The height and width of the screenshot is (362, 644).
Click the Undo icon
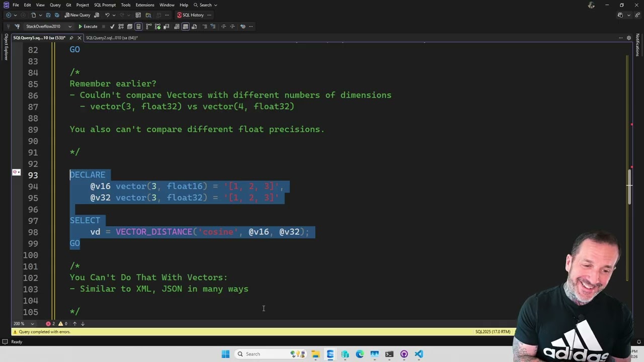click(x=107, y=15)
